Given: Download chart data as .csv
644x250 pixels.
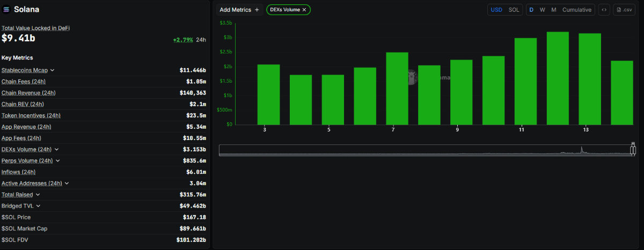Looking at the screenshot, I should click(x=625, y=10).
